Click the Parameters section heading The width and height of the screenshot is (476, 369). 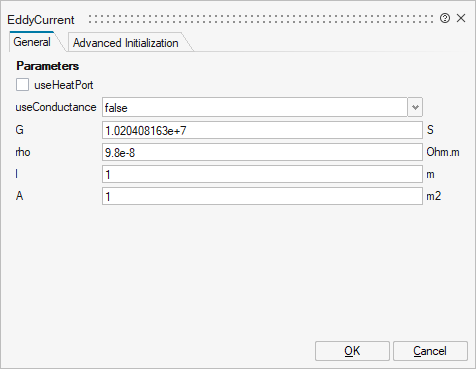click(48, 66)
